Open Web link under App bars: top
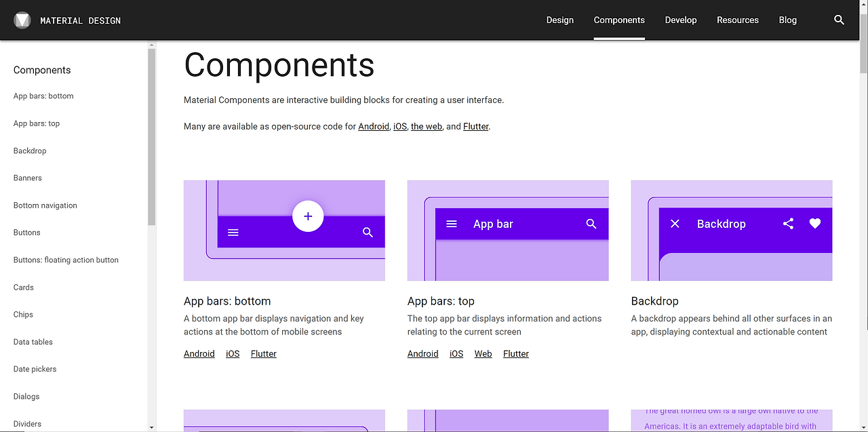Screen dimensions: 868x432 pyautogui.click(x=484, y=353)
